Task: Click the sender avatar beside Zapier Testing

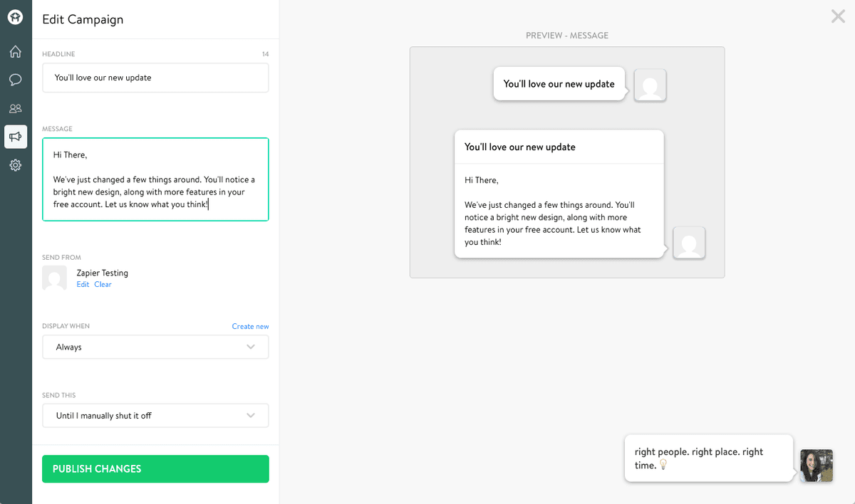Action: click(55, 278)
